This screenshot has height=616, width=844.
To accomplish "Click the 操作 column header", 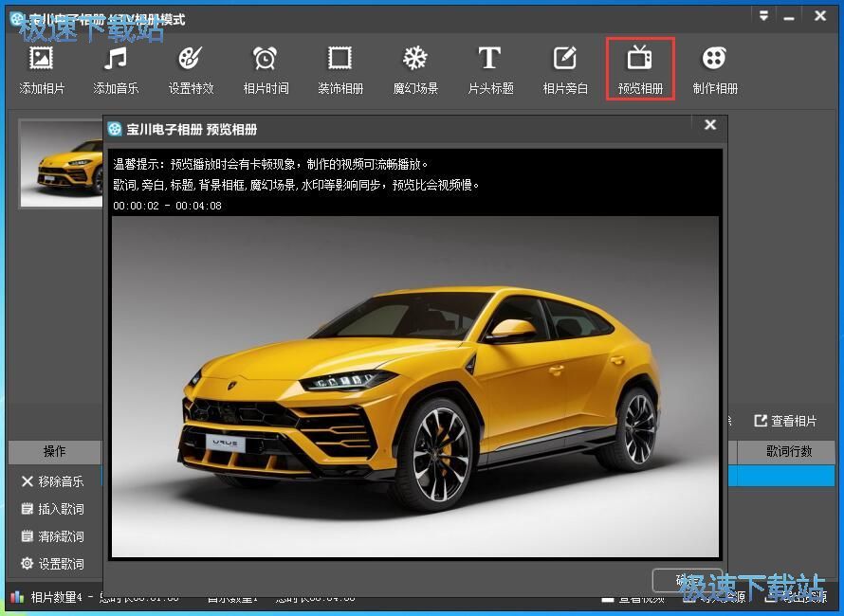I will point(54,451).
